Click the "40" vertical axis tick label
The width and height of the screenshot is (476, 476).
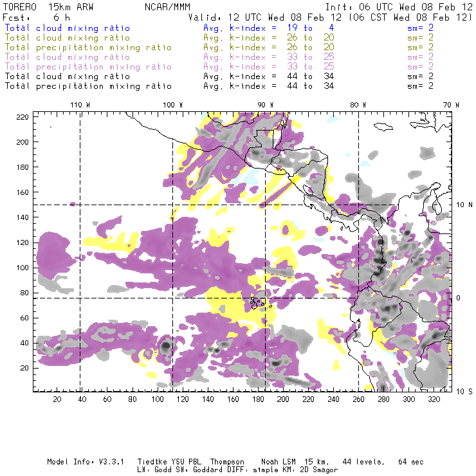(x=24, y=343)
